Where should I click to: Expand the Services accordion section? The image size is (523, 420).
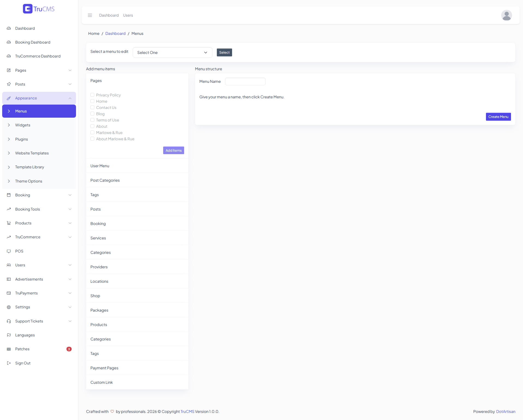pos(137,238)
